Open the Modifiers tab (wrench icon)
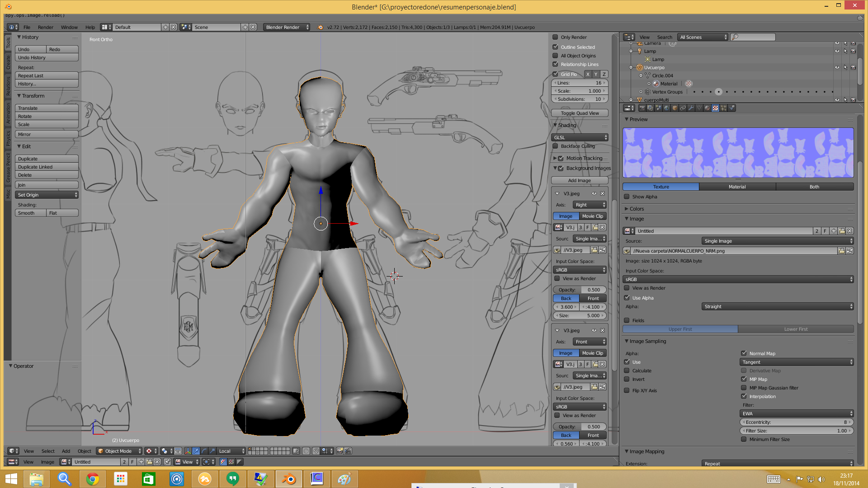This screenshot has width=868, height=488. point(691,108)
